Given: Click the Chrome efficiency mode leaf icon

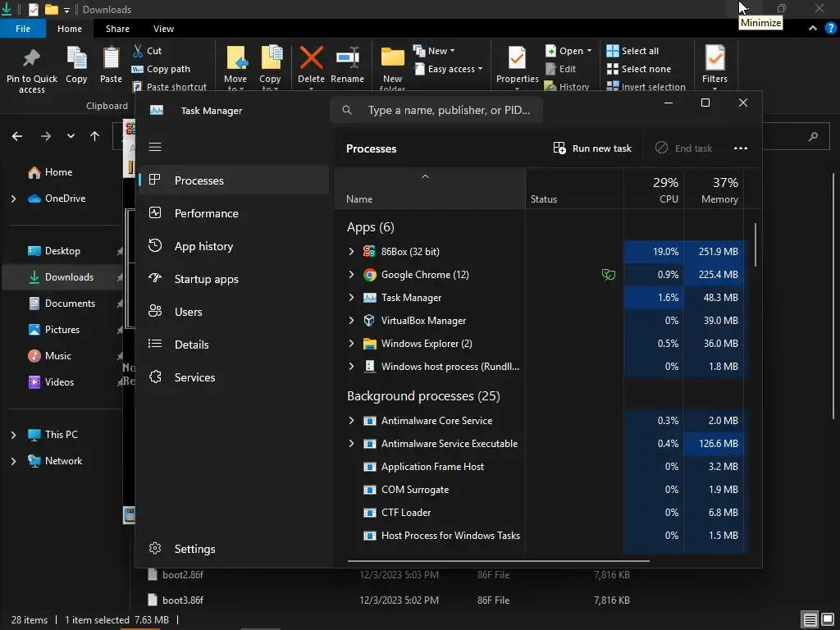Looking at the screenshot, I should pyautogui.click(x=609, y=275).
